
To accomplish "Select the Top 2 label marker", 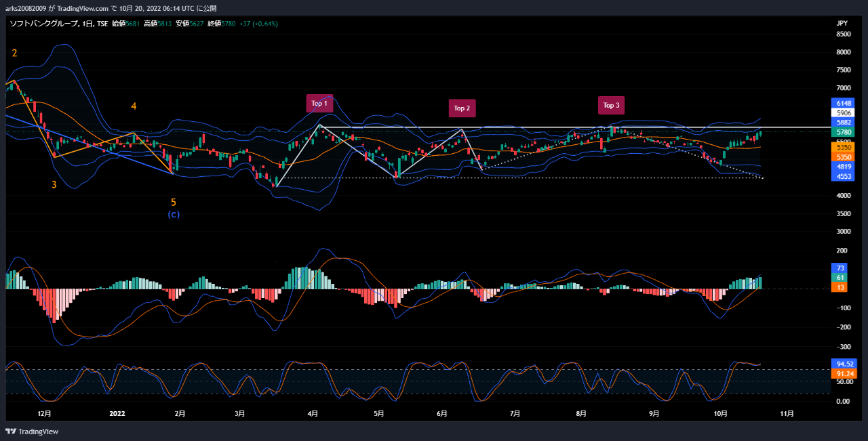I will pyautogui.click(x=461, y=108).
